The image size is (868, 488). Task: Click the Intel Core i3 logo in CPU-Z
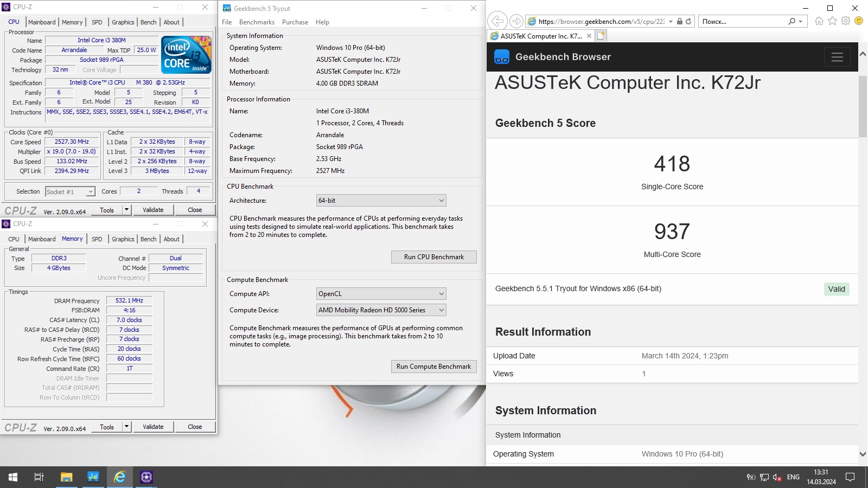pyautogui.click(x=187, y=55)
